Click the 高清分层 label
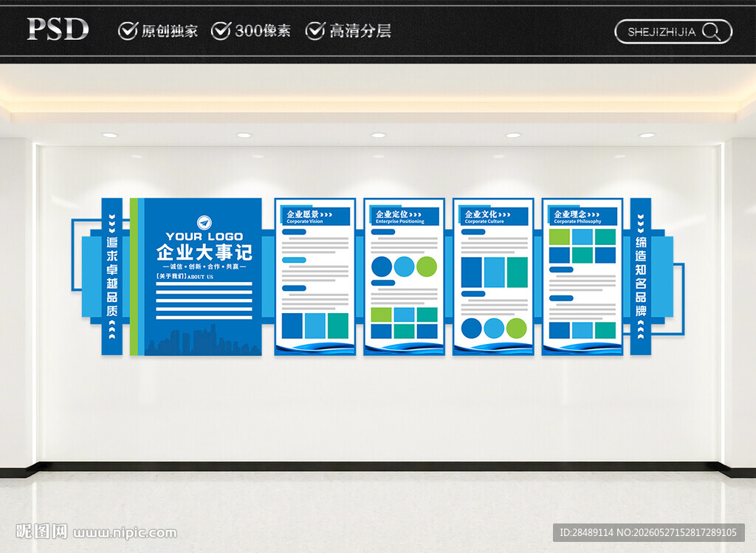 point(360,31)
